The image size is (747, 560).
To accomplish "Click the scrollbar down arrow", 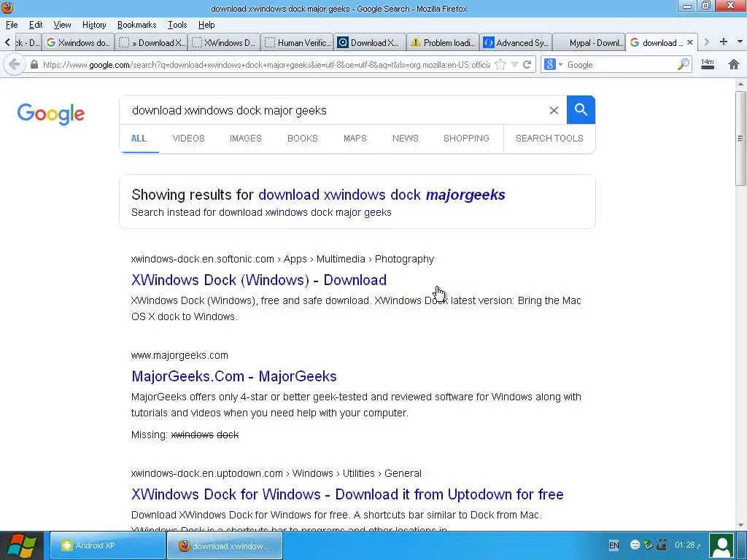I will tap(740, 525).
